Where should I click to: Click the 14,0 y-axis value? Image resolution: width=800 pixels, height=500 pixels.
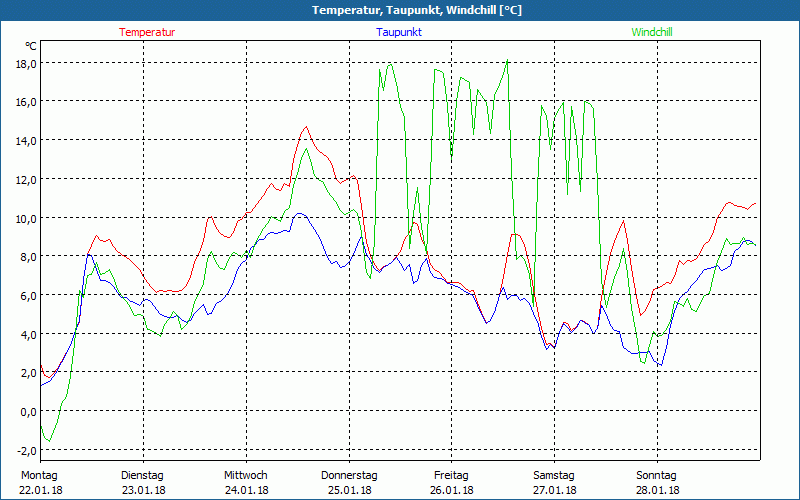click(x=26, y=141)
